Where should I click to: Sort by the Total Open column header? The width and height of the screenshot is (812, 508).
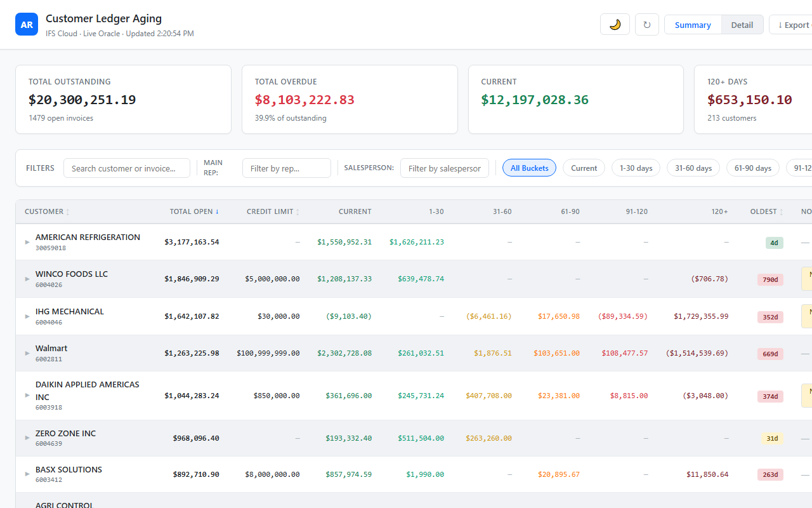[194, 211]
